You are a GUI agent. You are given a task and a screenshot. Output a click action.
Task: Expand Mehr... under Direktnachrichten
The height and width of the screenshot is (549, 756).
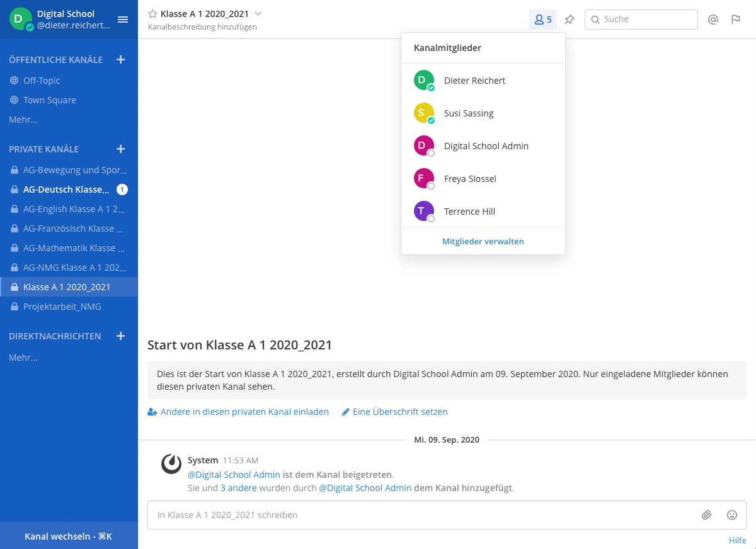click(x=23, y=358)
